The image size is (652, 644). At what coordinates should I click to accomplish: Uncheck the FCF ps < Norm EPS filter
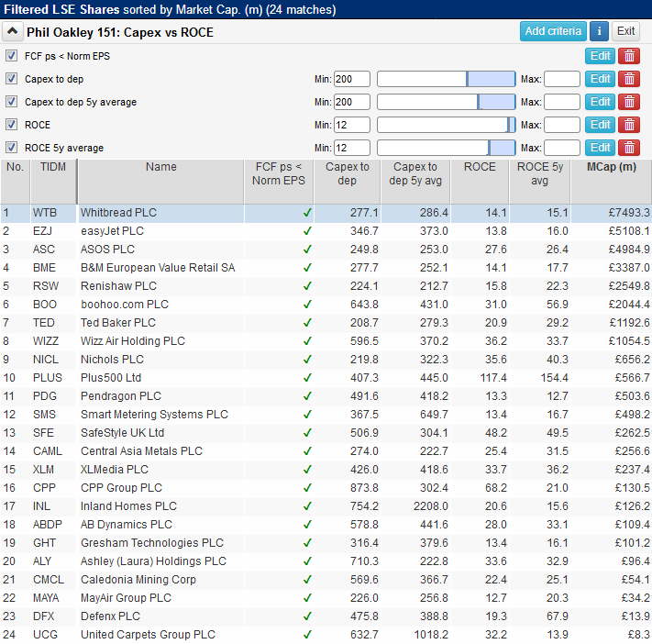click(11, 56)
